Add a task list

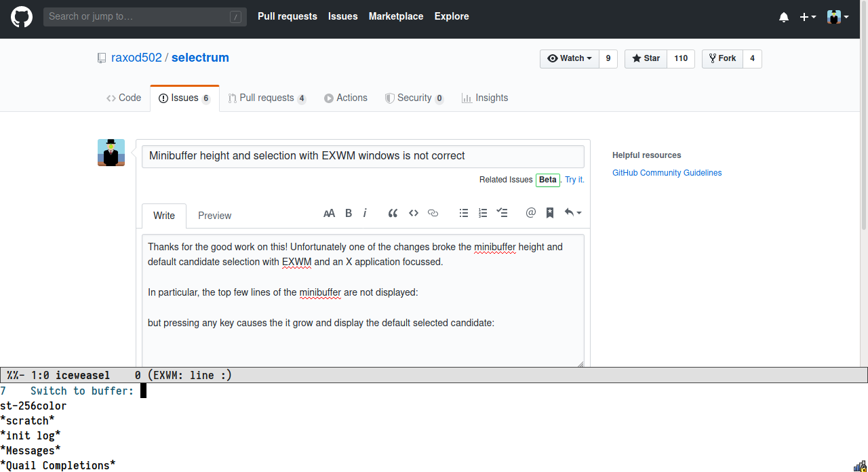[x=502, y=213]
